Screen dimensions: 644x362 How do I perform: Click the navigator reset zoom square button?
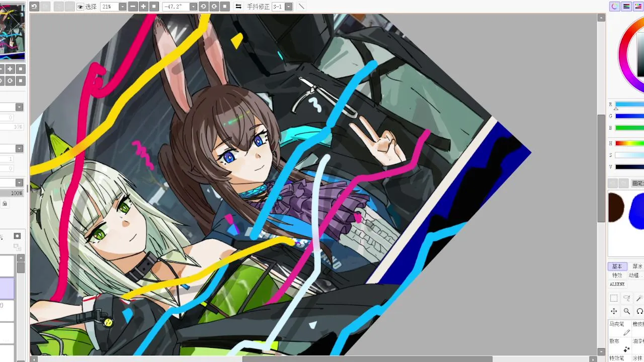coord(21,69)
